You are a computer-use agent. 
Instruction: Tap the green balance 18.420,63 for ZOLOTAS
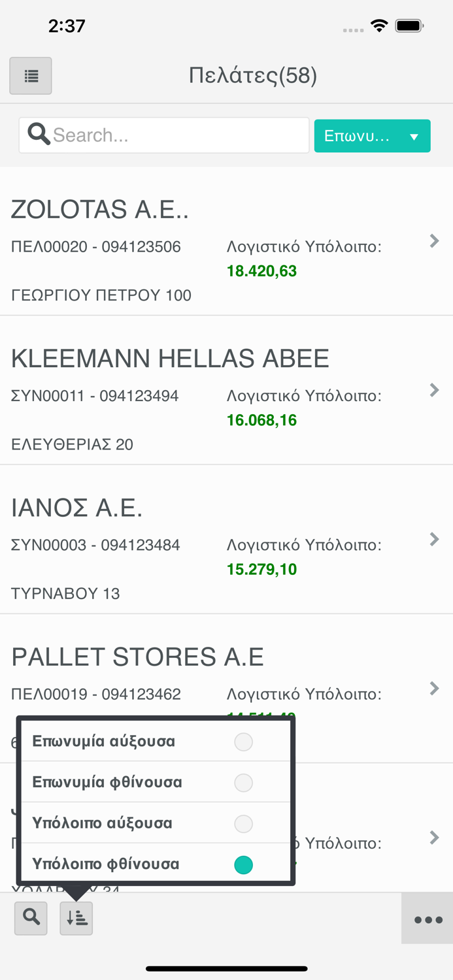click(x=261, y=270)
